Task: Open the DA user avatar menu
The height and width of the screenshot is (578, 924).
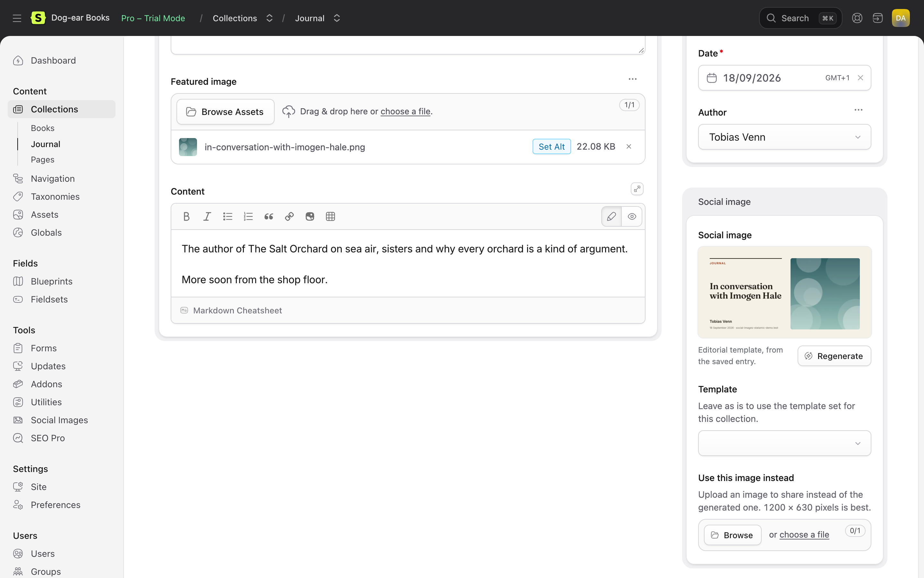Action: tap(901, 18)
